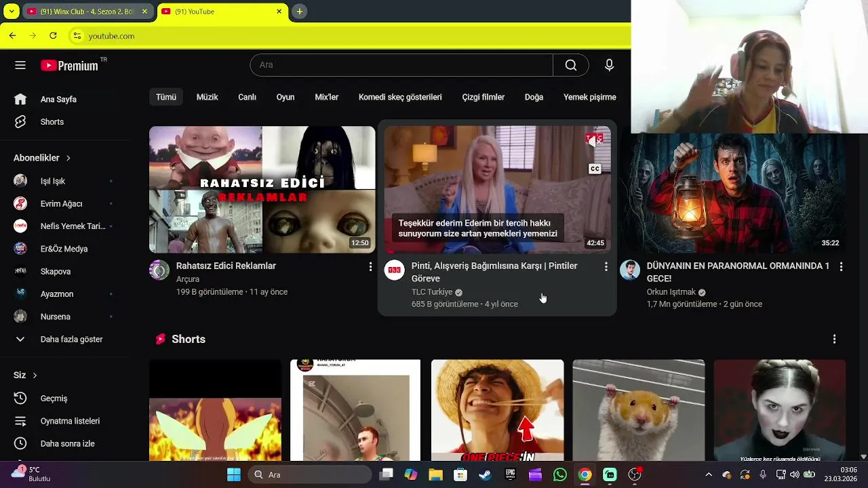
Task: Open options for the Orkun Işıtmak video
Action: pyautogui.click(x=841, y=267)
